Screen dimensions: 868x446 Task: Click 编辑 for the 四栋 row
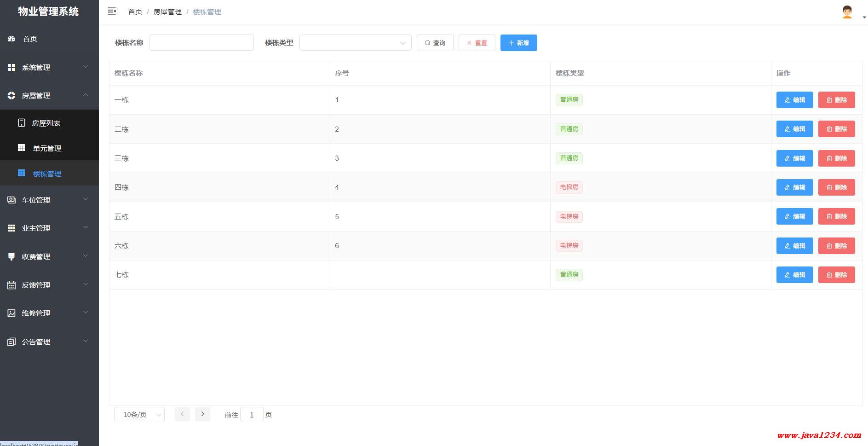coord(794,187)
